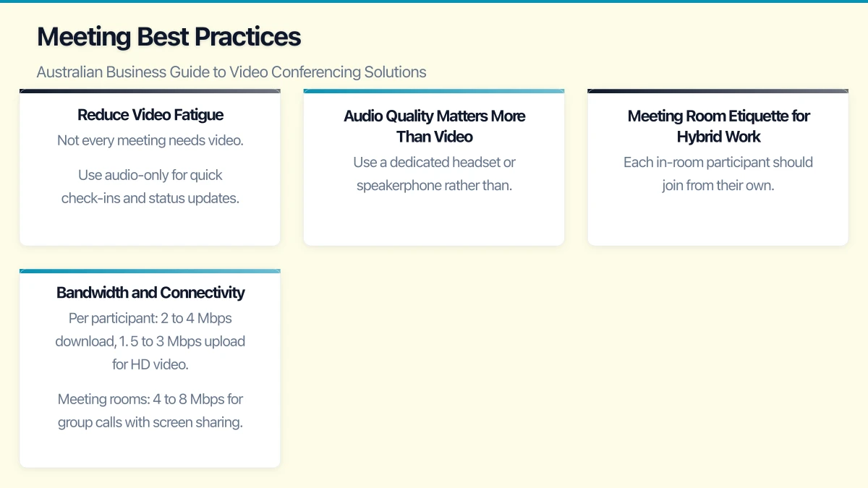The width and height of the screenshot is (868, 488).
Task: Select the Australian Business Guide subtitle text
Action: pos(231,72)
